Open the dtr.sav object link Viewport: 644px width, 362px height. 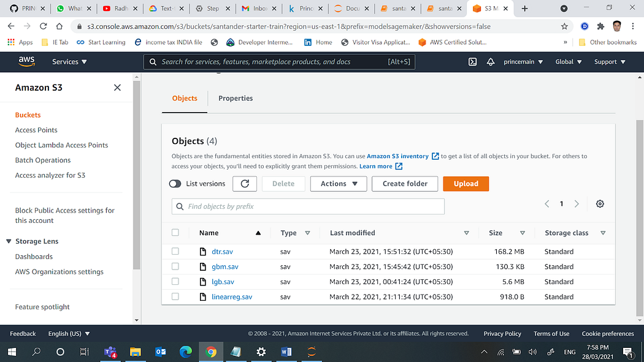pos(222,251)
